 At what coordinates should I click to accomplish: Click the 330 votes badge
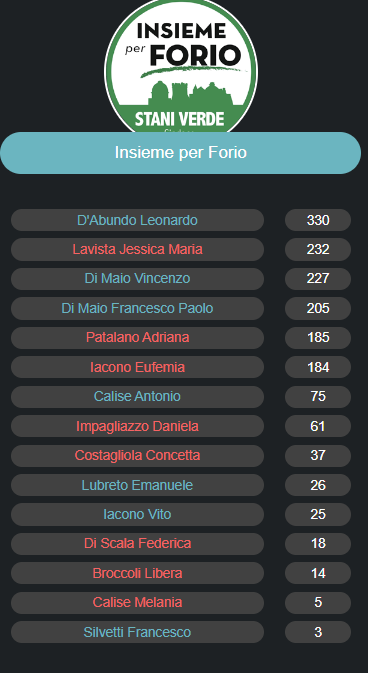[x=318, y=220]
